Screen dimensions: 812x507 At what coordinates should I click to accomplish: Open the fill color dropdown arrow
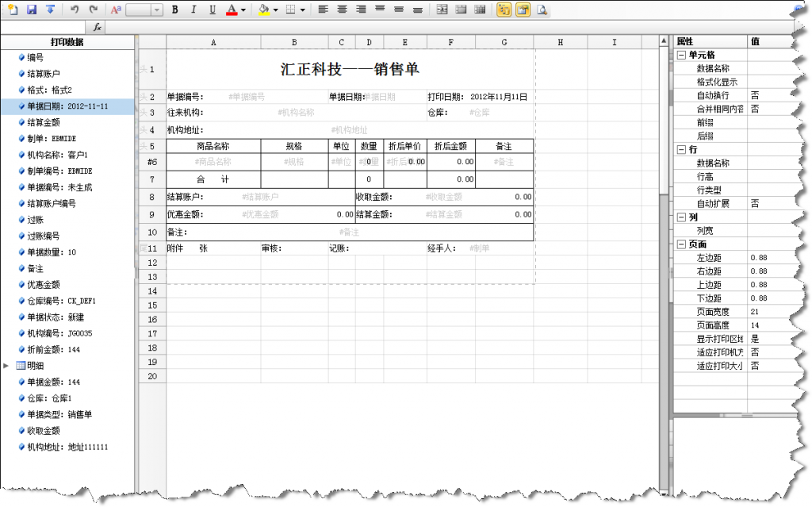[275, 10]
